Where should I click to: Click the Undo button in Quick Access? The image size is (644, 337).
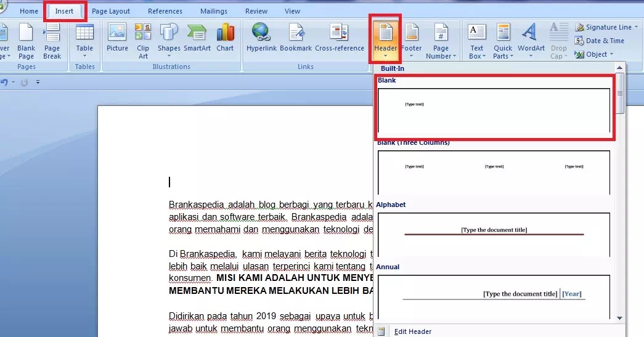click(x=4, y=82)
